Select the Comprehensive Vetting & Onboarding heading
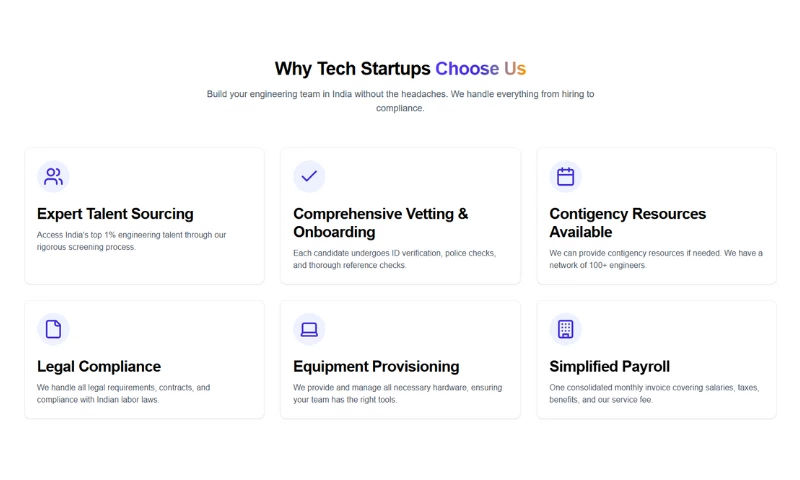 tap(380, 223)
